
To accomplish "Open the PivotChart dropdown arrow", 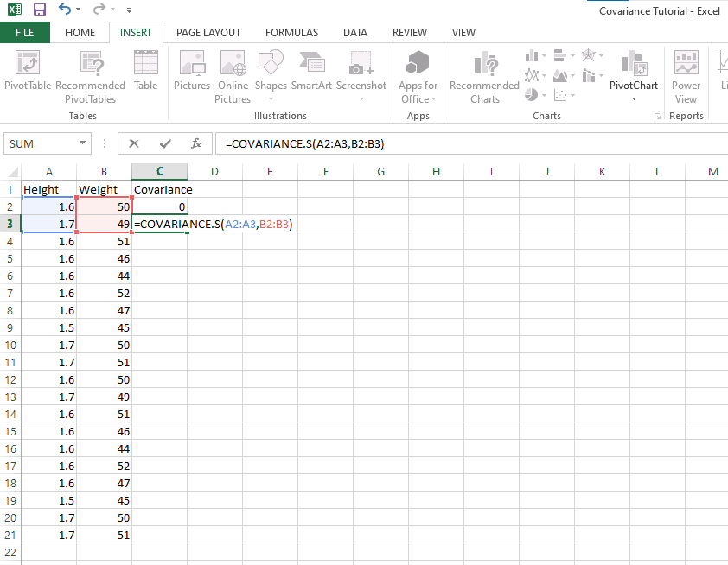I will pyautogui.click(x=634, y=99).
